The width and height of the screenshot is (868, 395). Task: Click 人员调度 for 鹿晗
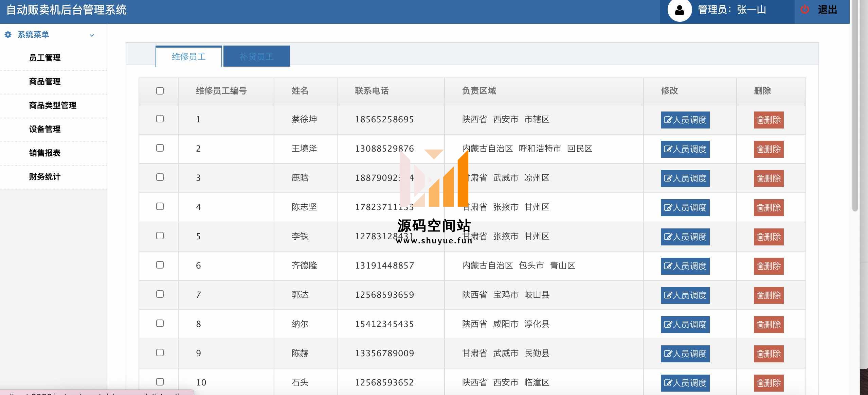[x=685, y=178]
